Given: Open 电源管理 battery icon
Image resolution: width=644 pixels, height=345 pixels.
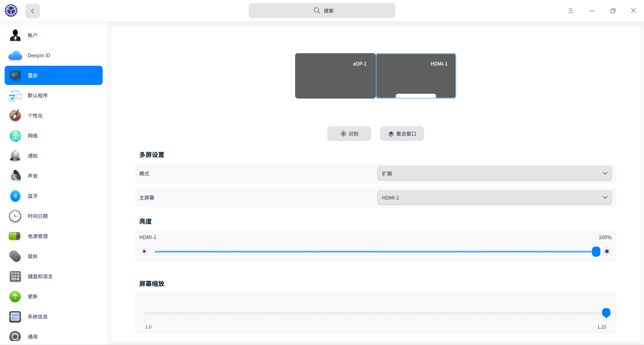Looking at the screenshot, I should click(15, 236).
